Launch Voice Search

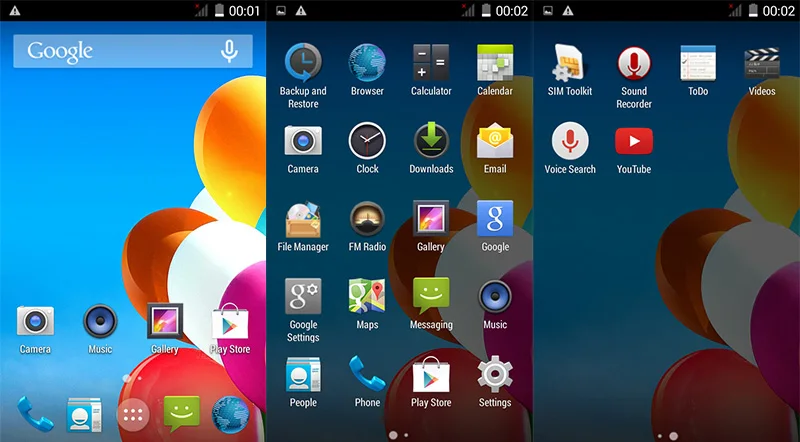pyautogui.click(x=570, y=141)
